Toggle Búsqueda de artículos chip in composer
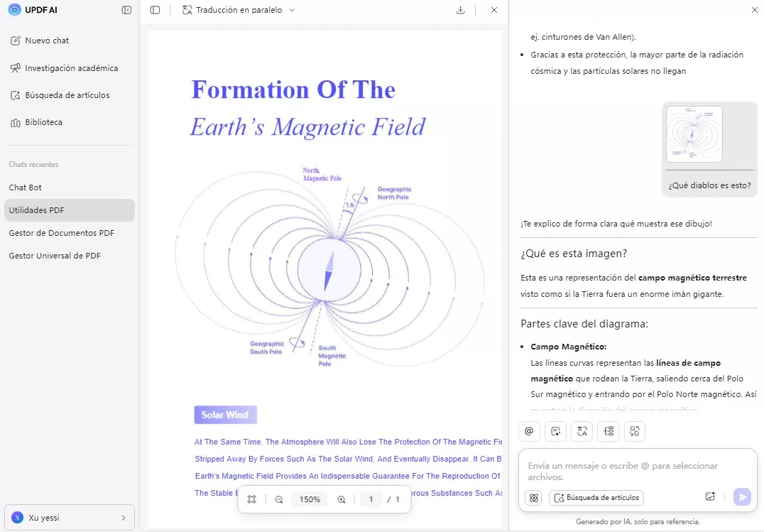764x532 pixels. [x=596, y=497]
